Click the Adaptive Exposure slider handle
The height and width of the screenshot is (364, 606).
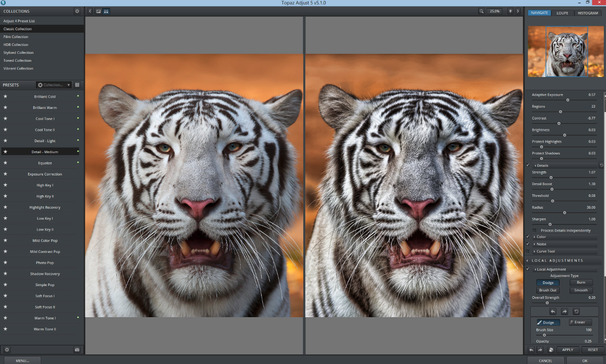(x=567, y=100)
